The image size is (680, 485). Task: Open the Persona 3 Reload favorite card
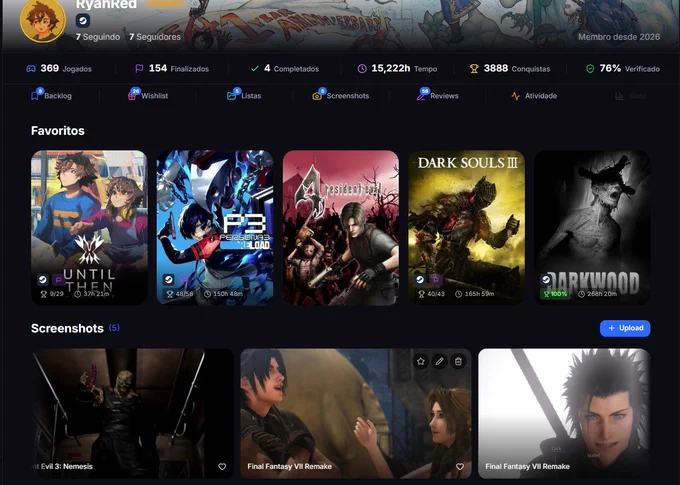pyautogui.click(x=215, y=228)
